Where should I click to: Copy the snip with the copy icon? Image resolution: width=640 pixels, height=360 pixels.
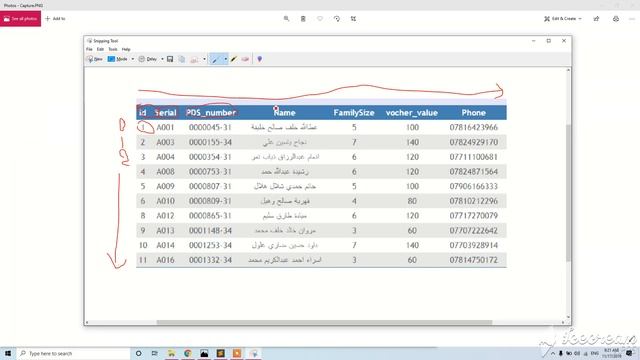tap(182, 59)
